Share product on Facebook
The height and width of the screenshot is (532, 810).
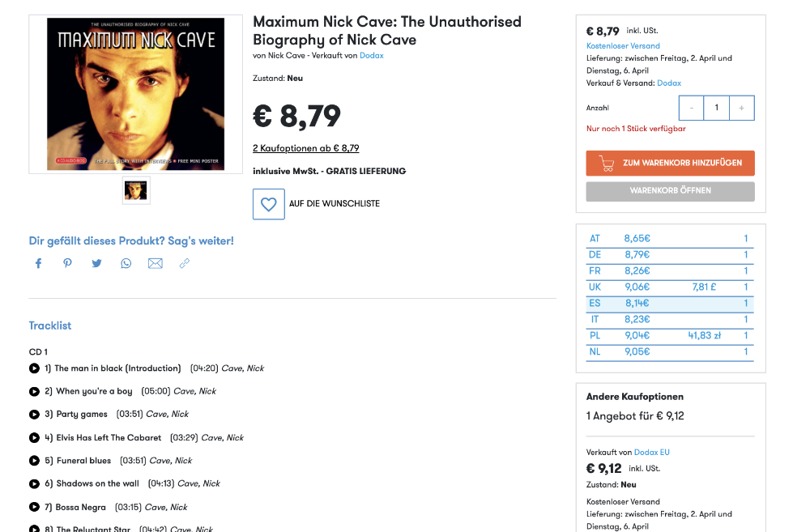click(38, 263)
